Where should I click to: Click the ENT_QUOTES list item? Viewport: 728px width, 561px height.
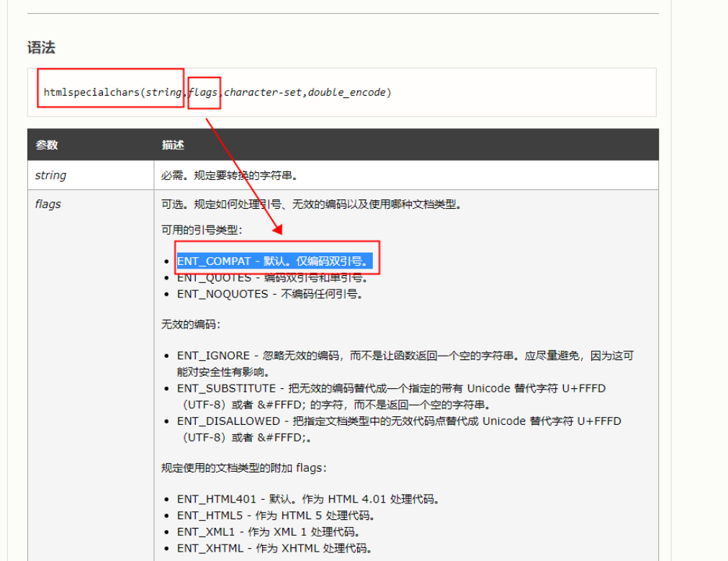coord(273,278)
